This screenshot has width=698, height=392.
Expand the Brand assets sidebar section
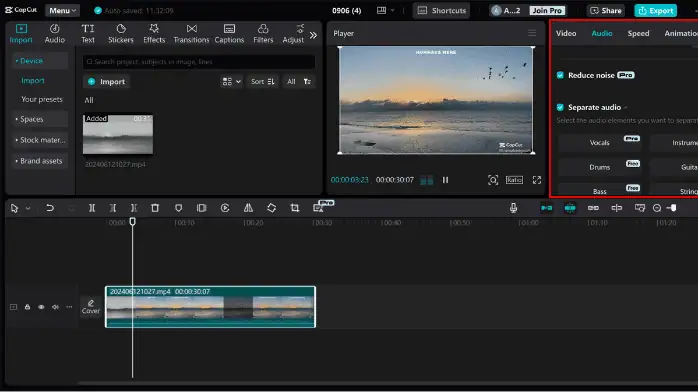(x=40, y=161)
